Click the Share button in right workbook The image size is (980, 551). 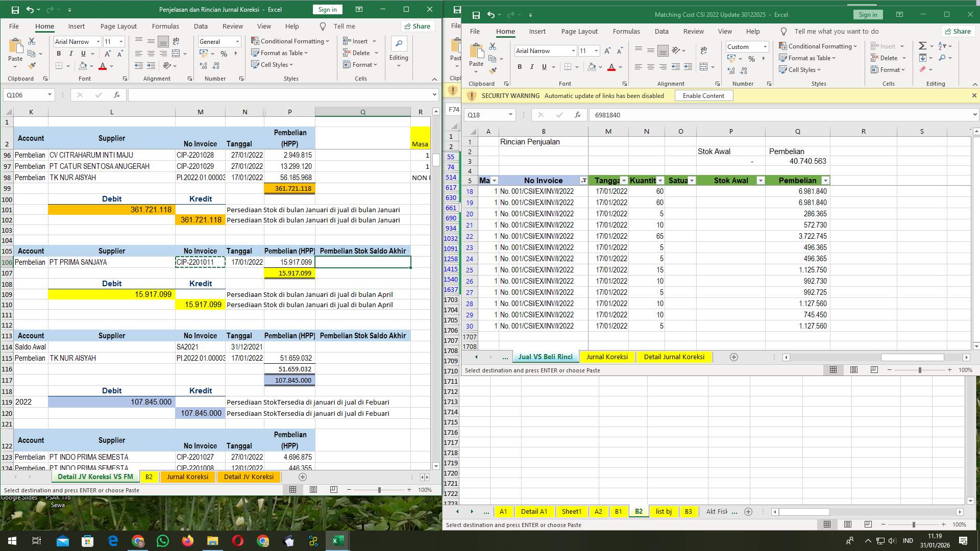pyautogui.click(x=959, y=31)
